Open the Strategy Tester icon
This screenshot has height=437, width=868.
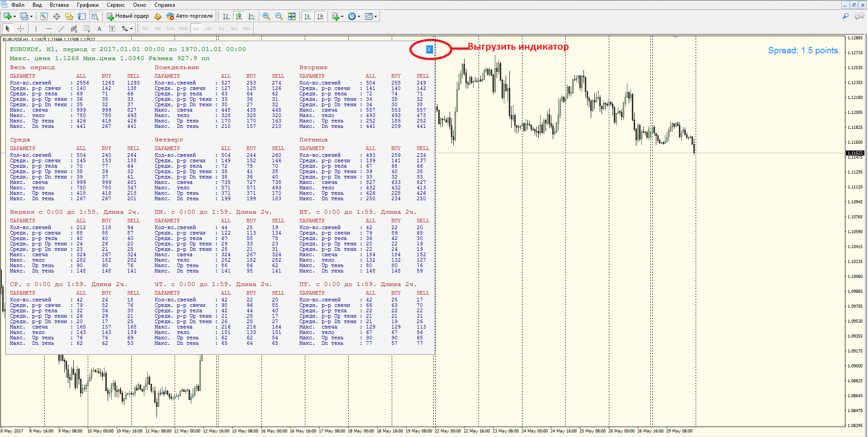click(95, 16)
